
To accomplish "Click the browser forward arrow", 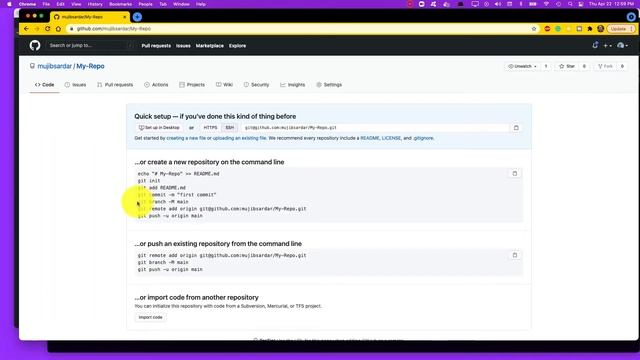I will coord(37,29).
